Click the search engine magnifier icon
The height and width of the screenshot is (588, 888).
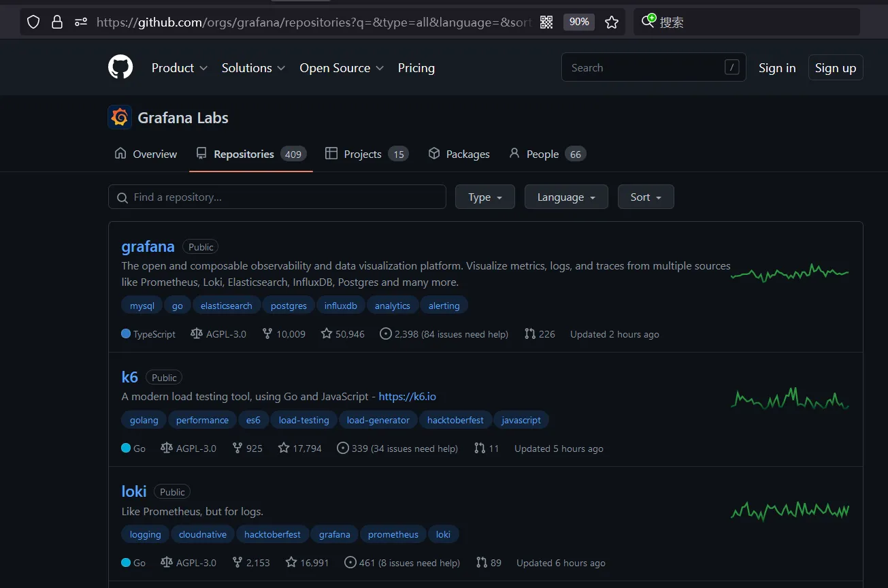[x=648, y=20]
